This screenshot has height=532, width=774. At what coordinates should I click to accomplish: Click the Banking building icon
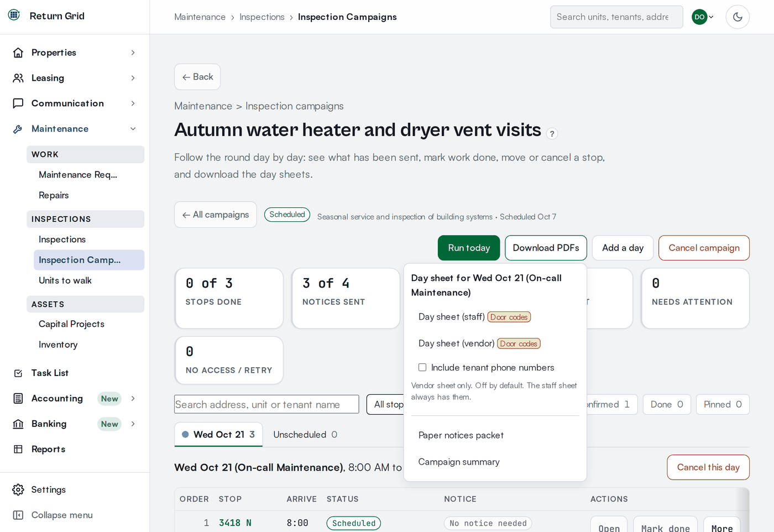click(x=18, y=424)
